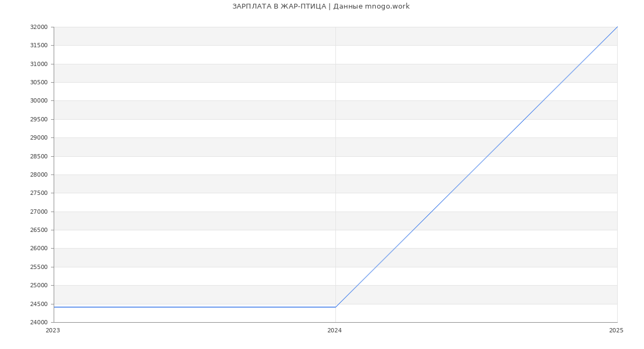Click the line's starting point at 2023

pos(54,307)
